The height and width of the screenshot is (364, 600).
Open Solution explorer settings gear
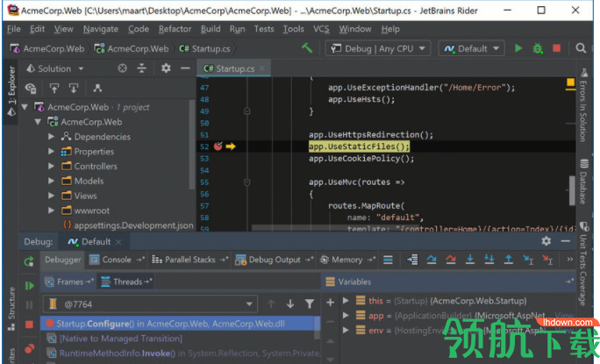click(166, 68)
